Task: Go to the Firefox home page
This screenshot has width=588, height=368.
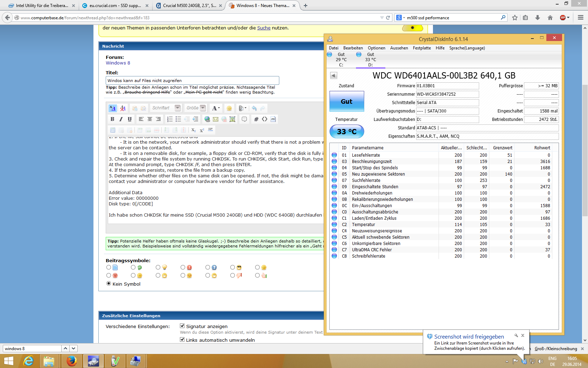Action: [550, 18]
